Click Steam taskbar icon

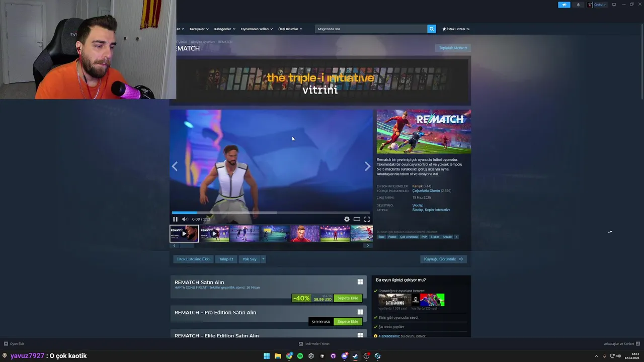point(355,356)
